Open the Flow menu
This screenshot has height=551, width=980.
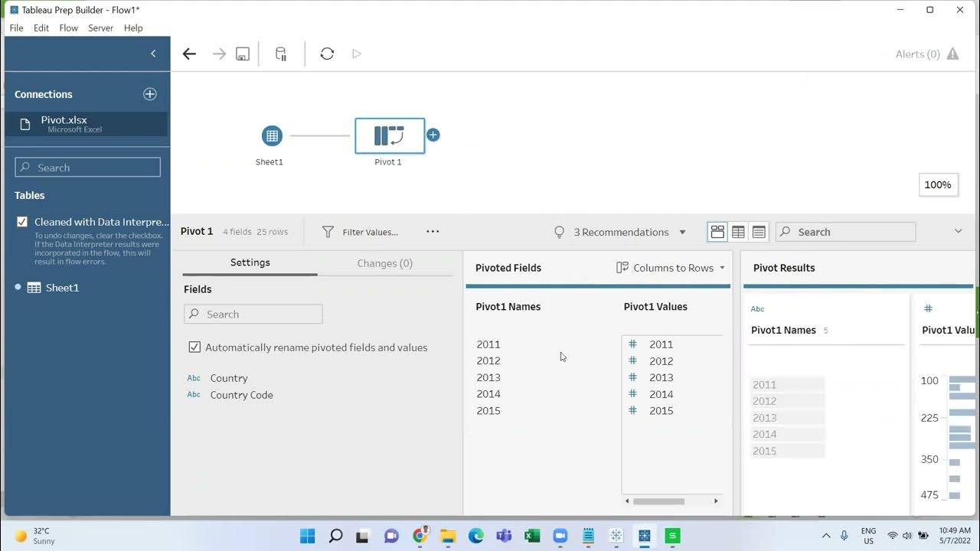coord(69,28)
